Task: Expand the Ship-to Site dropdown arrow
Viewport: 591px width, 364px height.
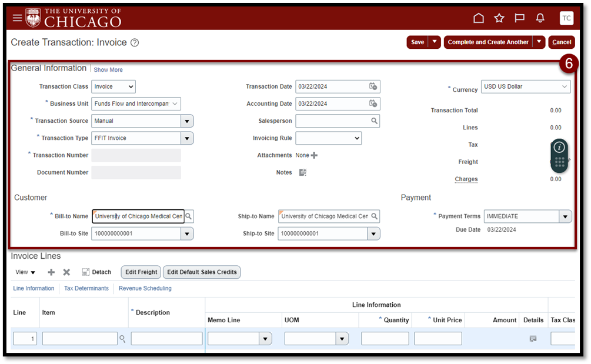Action: point(373,233)
